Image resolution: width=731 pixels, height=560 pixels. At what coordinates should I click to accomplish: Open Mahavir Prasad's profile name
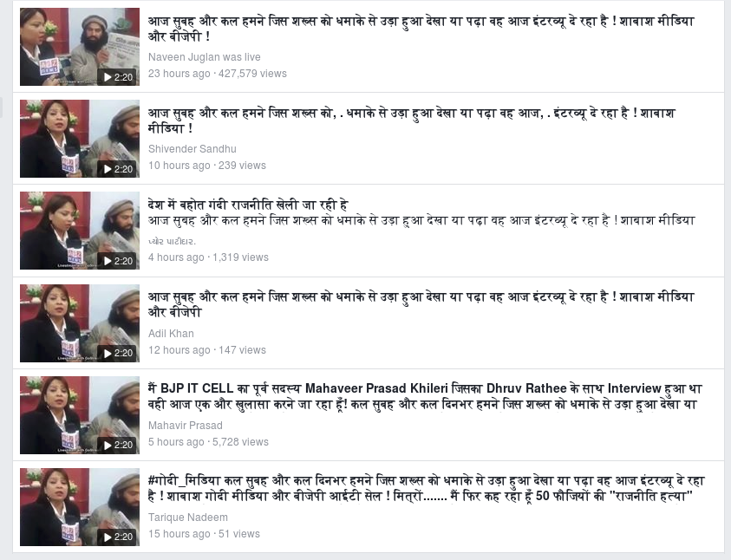coord(185,426)
